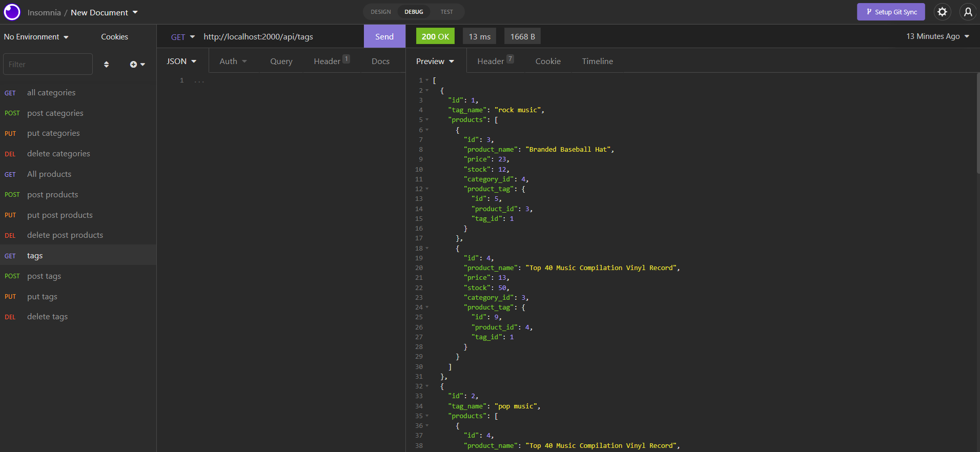Click the request filter field
Screen dimensions: 980x452
point(48,64)
